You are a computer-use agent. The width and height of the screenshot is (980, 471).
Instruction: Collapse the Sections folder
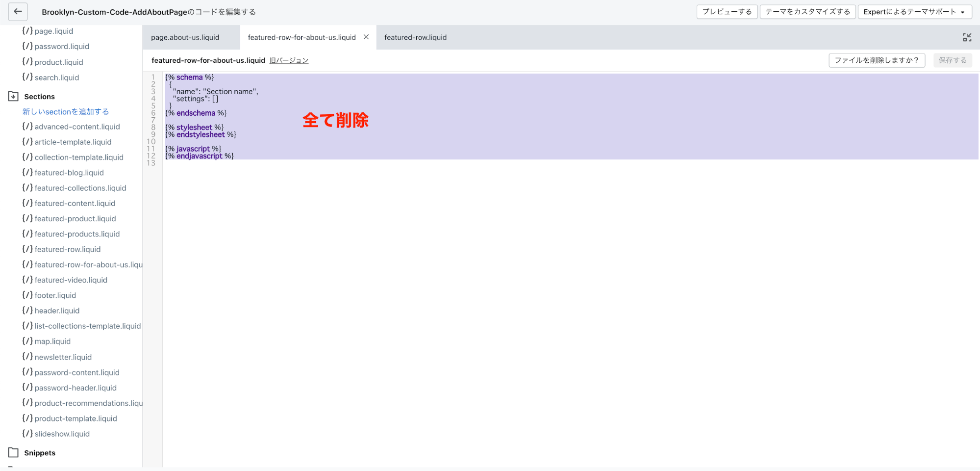coord(14,97)
